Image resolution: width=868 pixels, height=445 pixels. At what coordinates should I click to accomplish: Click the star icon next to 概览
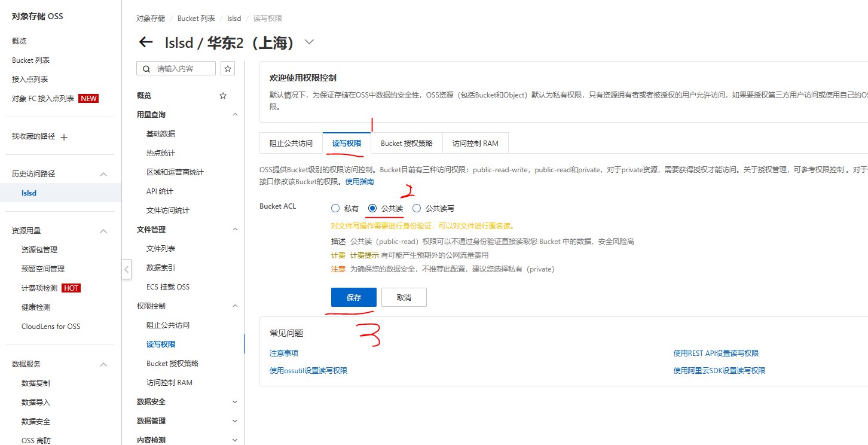point(223,96)
